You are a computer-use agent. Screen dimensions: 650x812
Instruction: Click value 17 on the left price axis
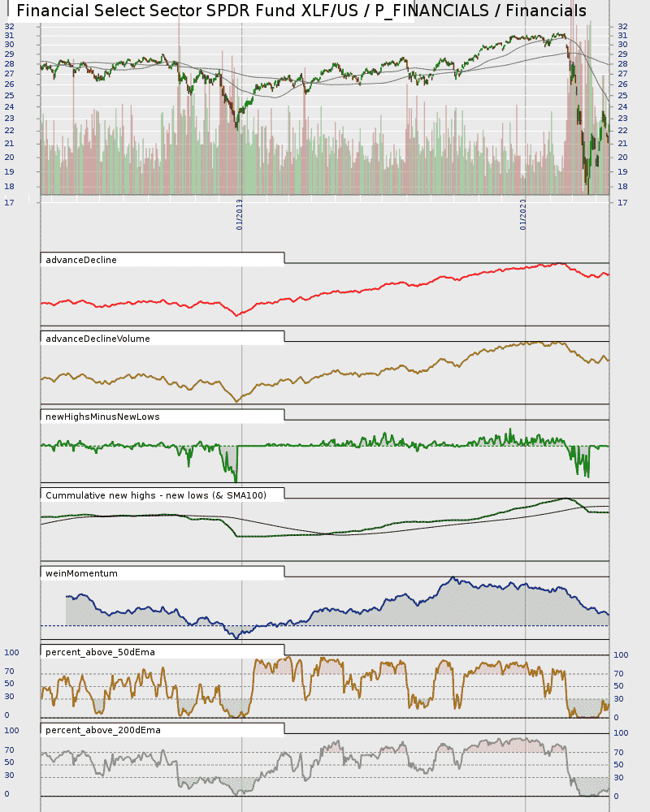pos(9,202)
